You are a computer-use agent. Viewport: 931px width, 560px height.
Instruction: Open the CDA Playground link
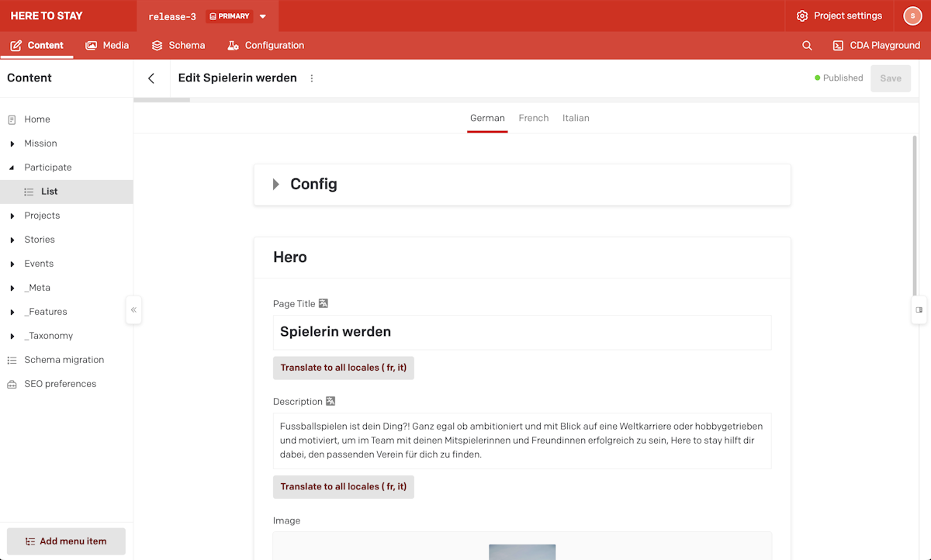(876, 46)
